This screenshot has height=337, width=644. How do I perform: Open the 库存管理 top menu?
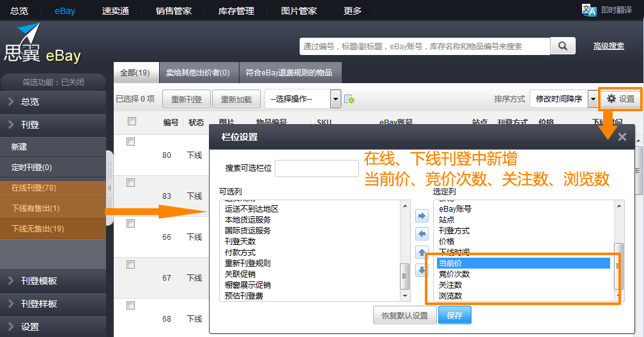(236, 11)
